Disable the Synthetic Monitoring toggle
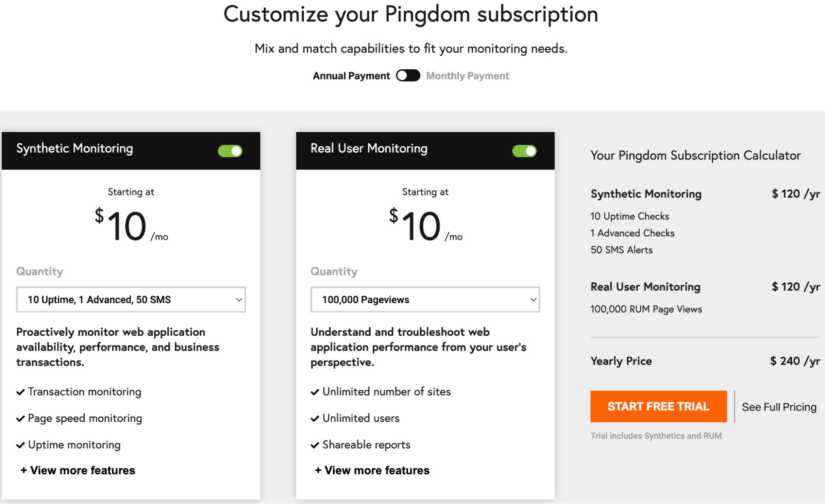Viewport: 825px width, 504px height. click(229, 151)
